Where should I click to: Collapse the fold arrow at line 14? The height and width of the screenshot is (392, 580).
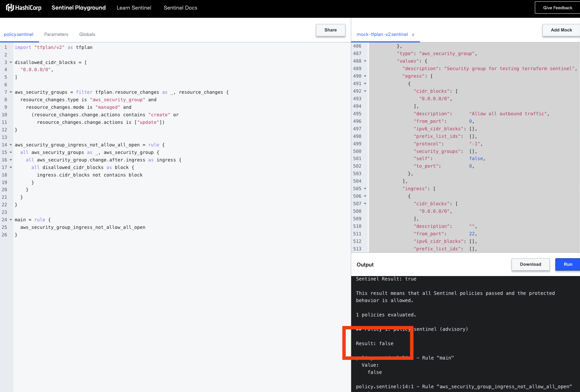[11, 145]
